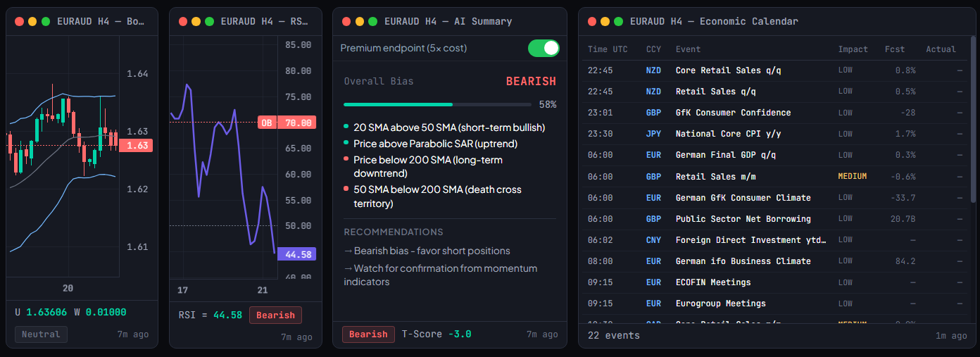Click the CCY column header
This screenshot has width=980, height=357.
click(653, 49)
